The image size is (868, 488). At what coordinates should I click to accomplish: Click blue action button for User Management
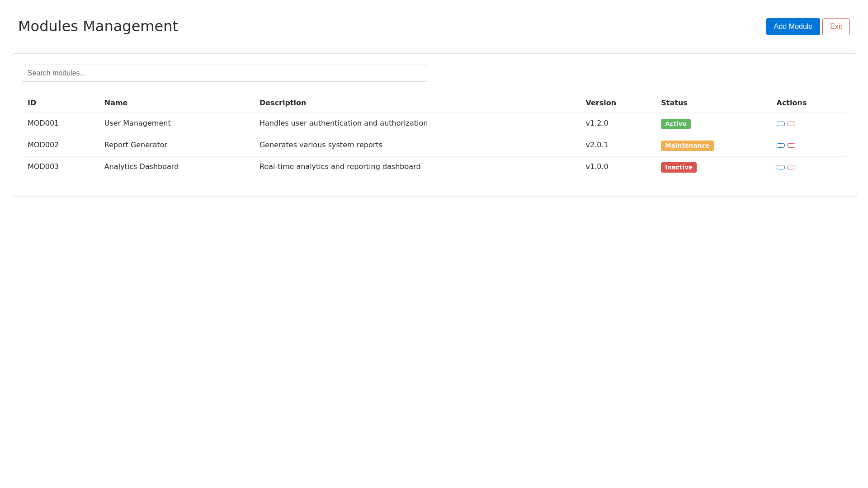click(x=780, y=124)
